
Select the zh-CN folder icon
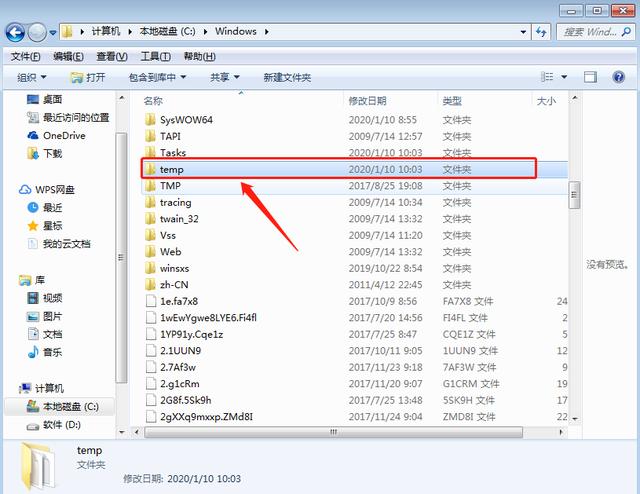pos(150,285)
